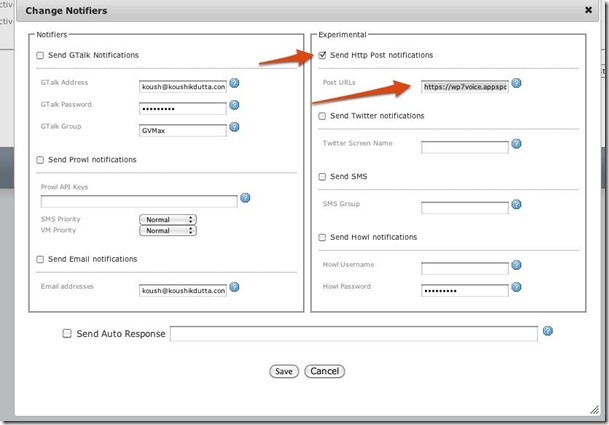This screenshot has height=425, width=609.
Task: Focus the Send Auto Response text field
Action: coord(354,334)
